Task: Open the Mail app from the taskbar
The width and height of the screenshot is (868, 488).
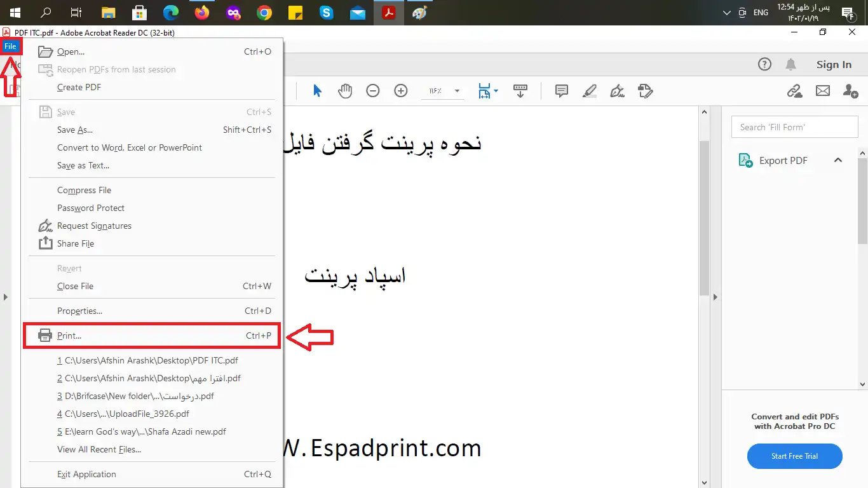Action: (358, 13)
